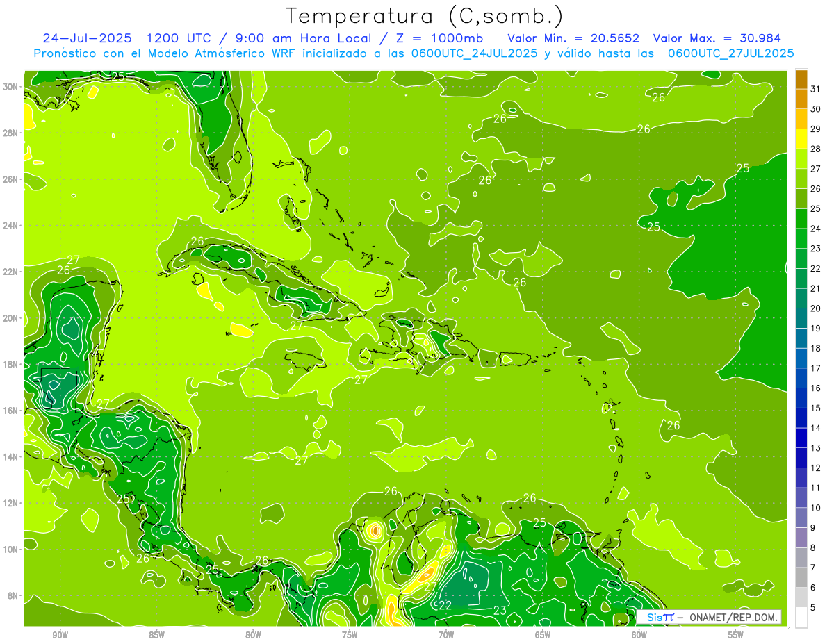Select the '24-Jul-2025' date text
This screenshot has height=644, width=834.
88,38
